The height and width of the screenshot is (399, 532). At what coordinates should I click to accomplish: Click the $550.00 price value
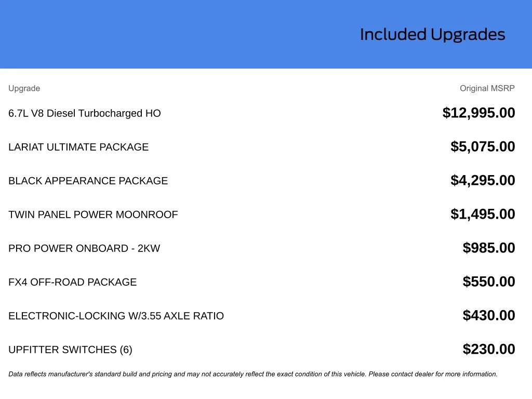coord(489,282)
